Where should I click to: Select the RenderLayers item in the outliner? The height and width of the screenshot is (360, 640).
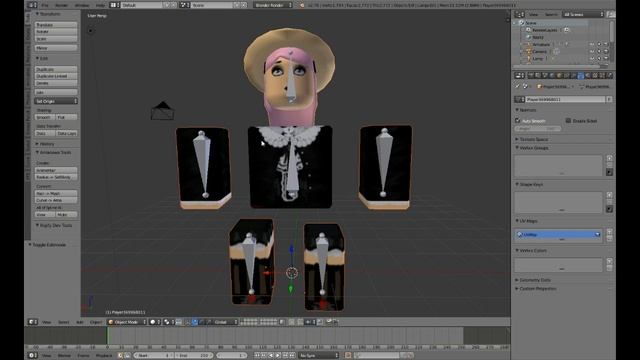pos(544,30)
